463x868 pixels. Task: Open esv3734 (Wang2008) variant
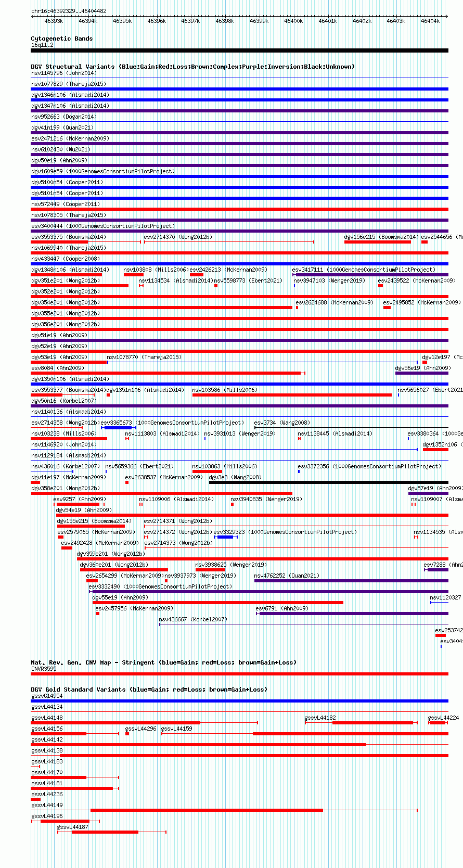point(282,423)
